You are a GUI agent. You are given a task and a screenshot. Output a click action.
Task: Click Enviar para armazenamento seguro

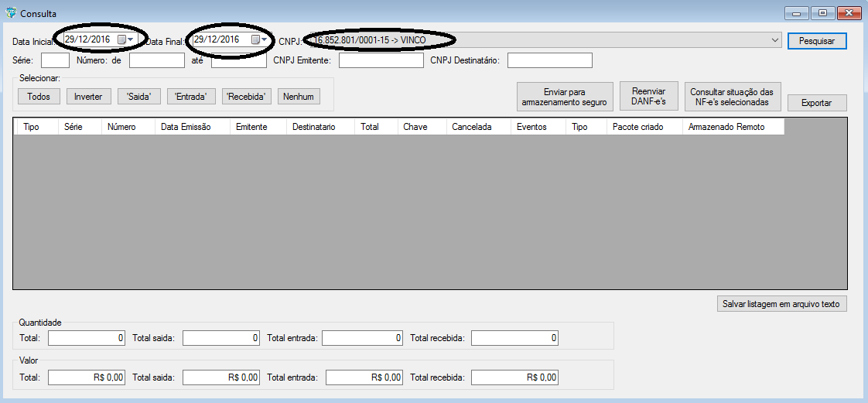(x=566, y=97)
